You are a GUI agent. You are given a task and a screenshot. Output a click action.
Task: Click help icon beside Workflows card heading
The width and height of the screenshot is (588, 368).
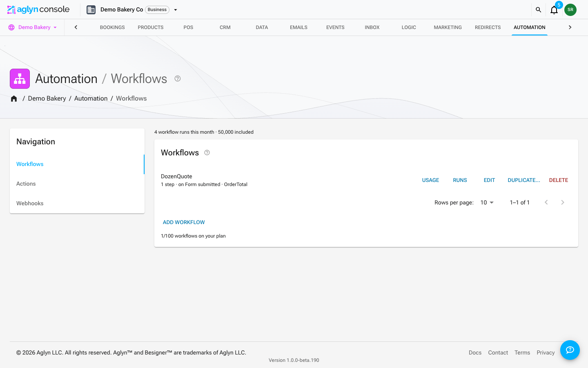point(207,153)
